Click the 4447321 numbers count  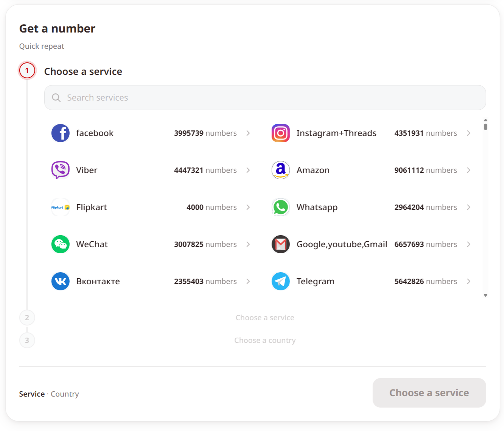pyautogui.click(x=205, y=170)
